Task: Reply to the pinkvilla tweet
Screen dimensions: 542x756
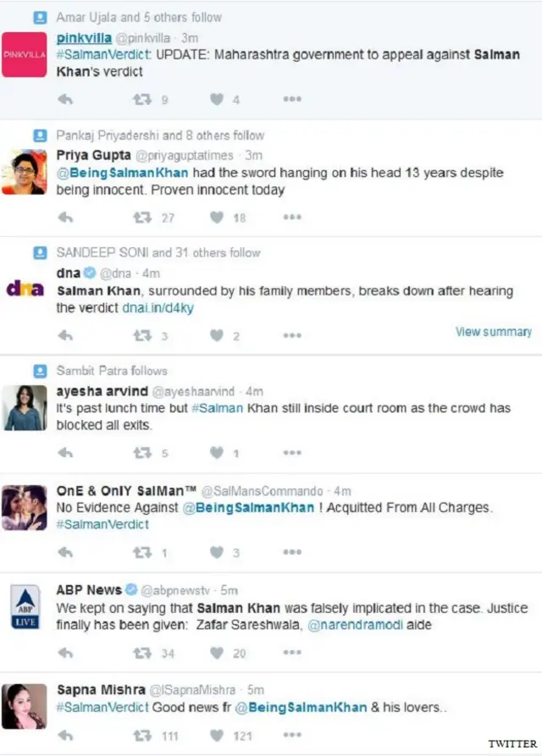Action: (x=65, y=100)
